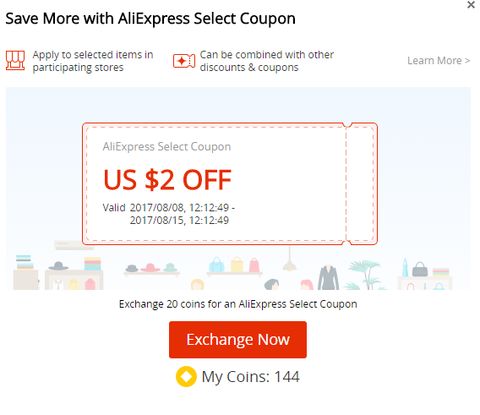Screen dimensions: 480x415
Task: Click the coupon tear-off stub
Action: point(362,184)
